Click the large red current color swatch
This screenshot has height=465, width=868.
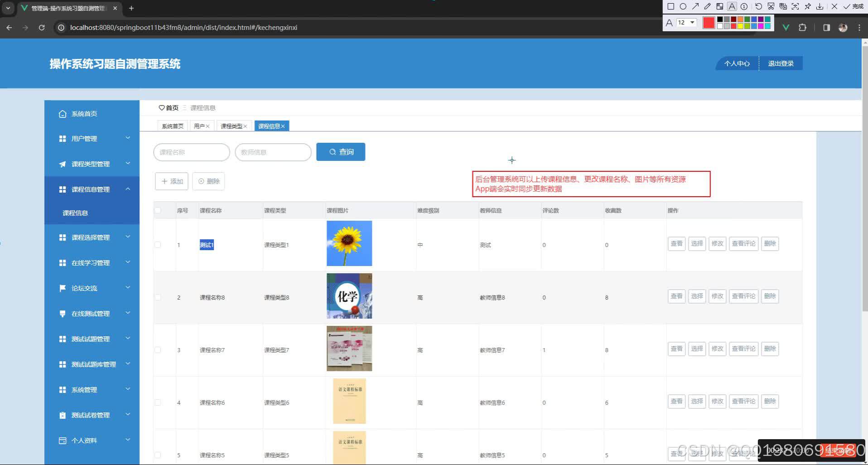click(x=709, y=23)
